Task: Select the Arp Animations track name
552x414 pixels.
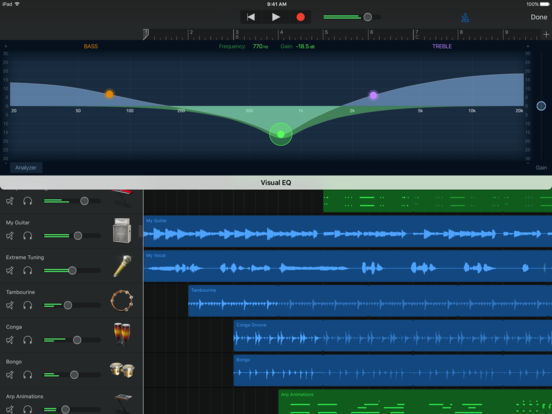Action: [24, 396]
